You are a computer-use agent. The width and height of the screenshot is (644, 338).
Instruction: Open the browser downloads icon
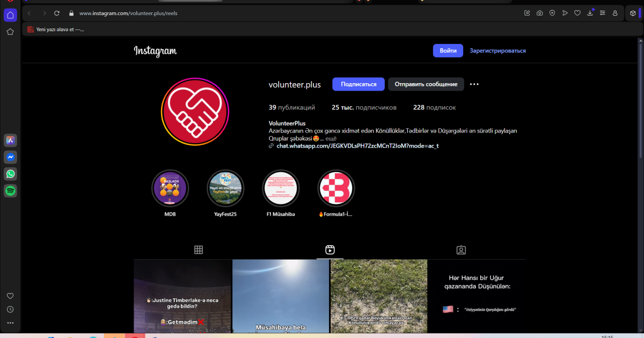590,13
